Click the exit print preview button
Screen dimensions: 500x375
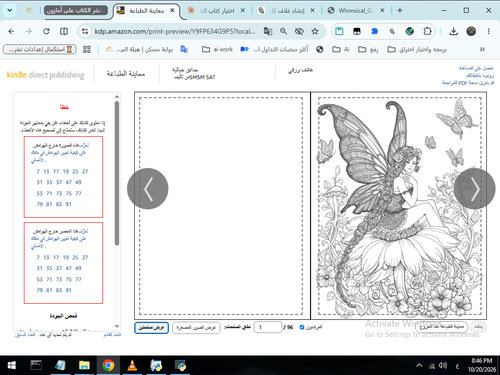[441, 327]
